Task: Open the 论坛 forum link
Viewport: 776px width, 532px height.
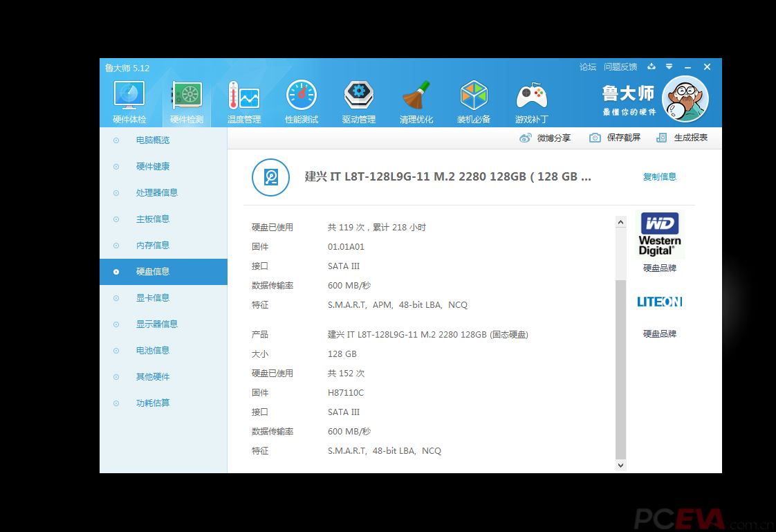Action: pos(587,67)
